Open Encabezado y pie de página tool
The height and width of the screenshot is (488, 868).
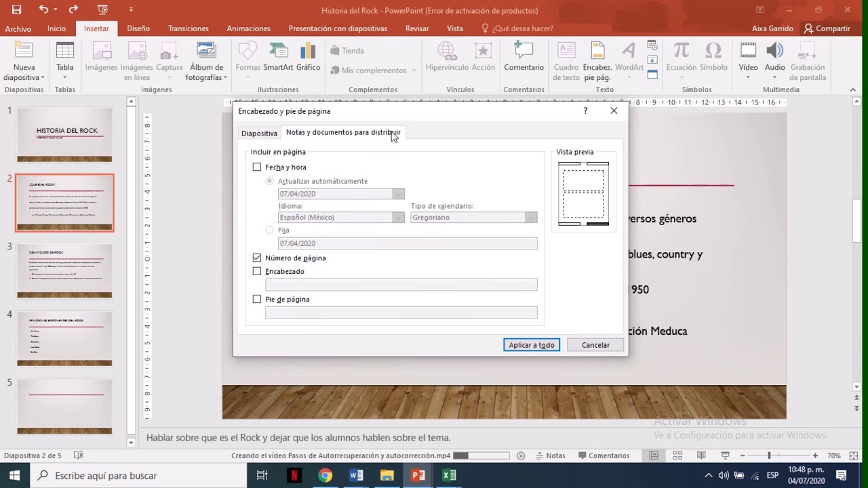[x=597, y=61]
